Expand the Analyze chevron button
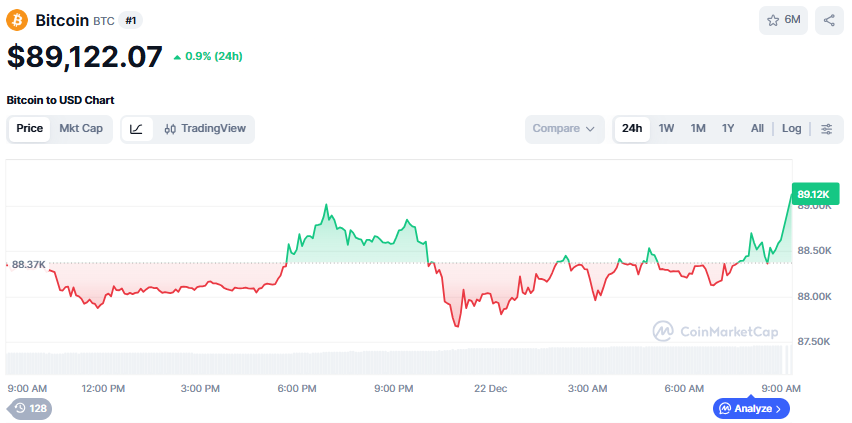Viewport: 852px width, 423px height. tap(752, 408)
